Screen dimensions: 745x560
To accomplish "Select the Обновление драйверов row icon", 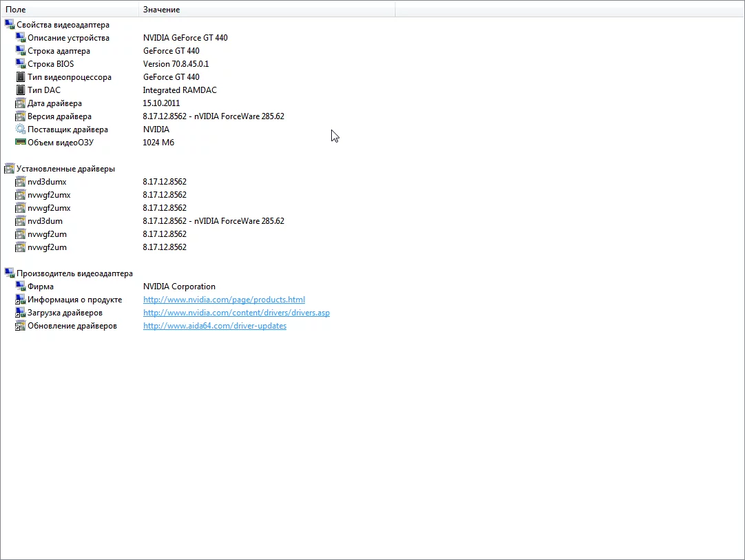I will click(21, 326).
